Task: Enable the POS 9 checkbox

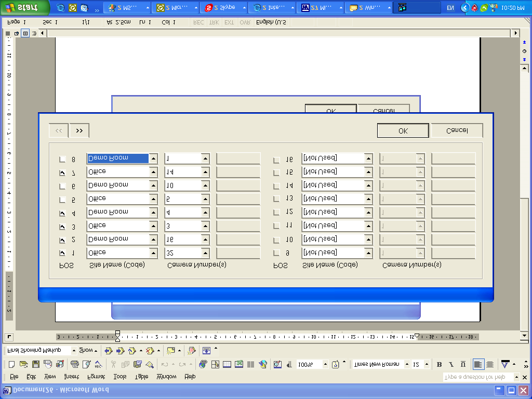Action: click(x=276, y=253)
